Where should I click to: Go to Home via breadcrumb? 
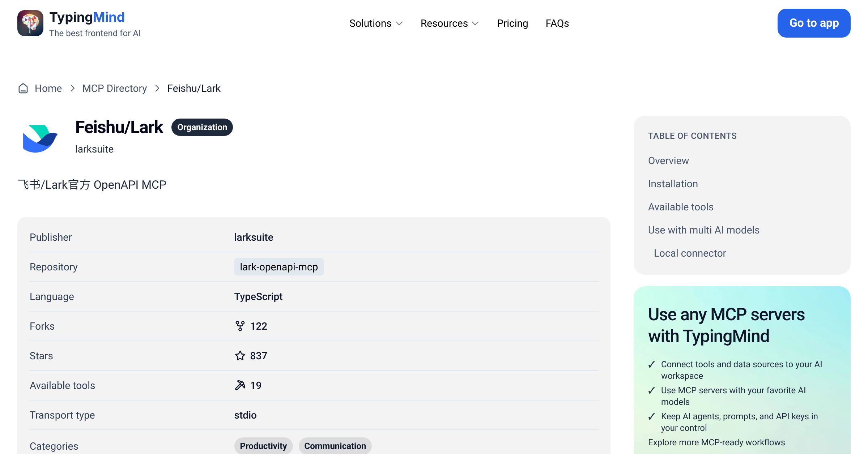(x=48, y=88)
